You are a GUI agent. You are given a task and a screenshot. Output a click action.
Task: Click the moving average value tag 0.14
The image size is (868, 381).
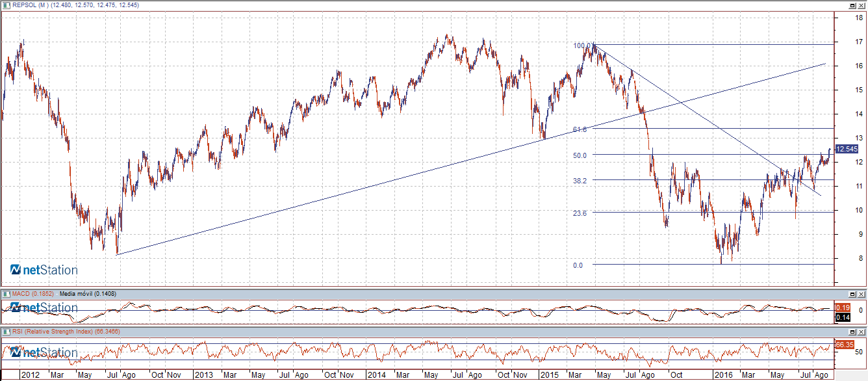click(x=843, y=317)
